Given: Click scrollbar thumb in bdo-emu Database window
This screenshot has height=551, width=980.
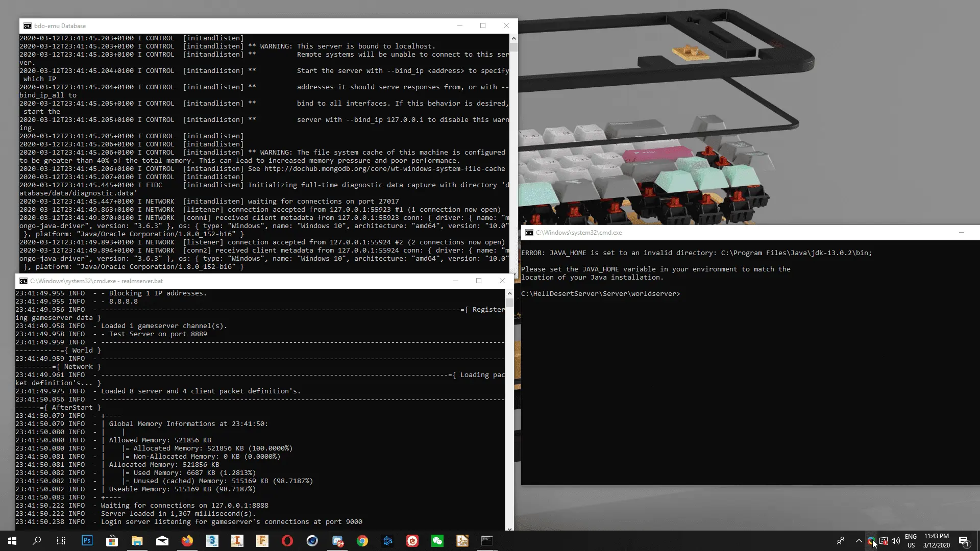Looking at the screenshot, I should (x=513, y=47).
